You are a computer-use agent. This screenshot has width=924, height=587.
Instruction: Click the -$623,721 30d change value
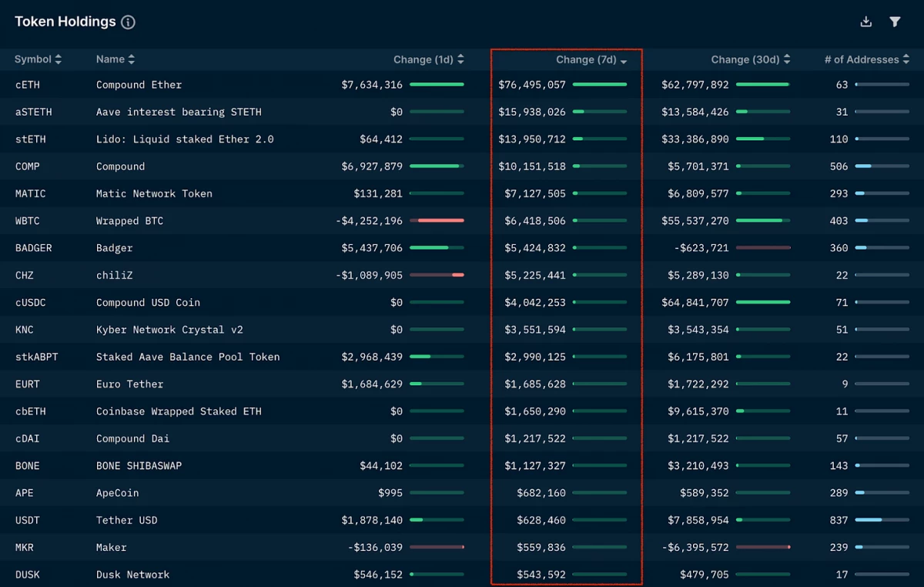(x=701, y=248)
